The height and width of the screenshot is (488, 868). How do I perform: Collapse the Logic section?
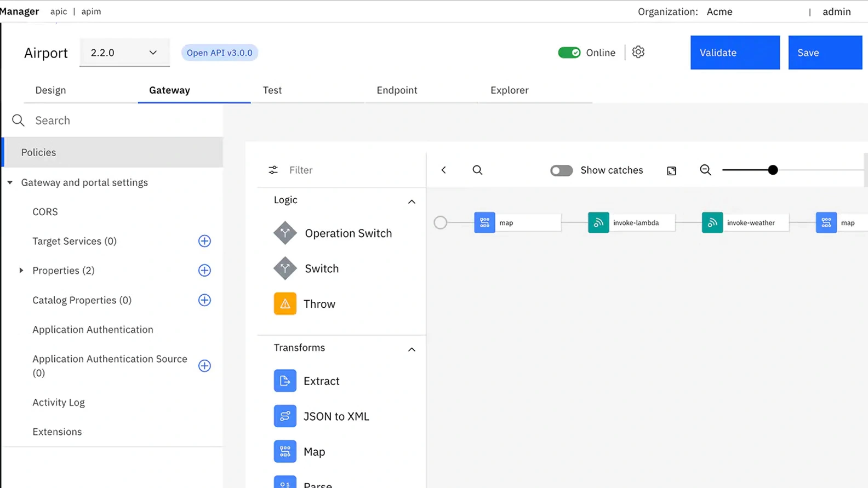tap(412, 202)
